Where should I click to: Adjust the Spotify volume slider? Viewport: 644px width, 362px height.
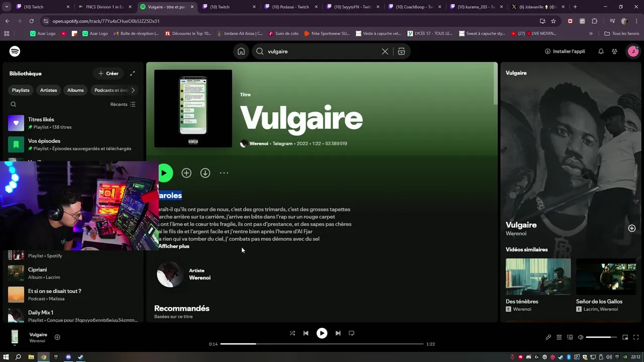coord(601,337)
